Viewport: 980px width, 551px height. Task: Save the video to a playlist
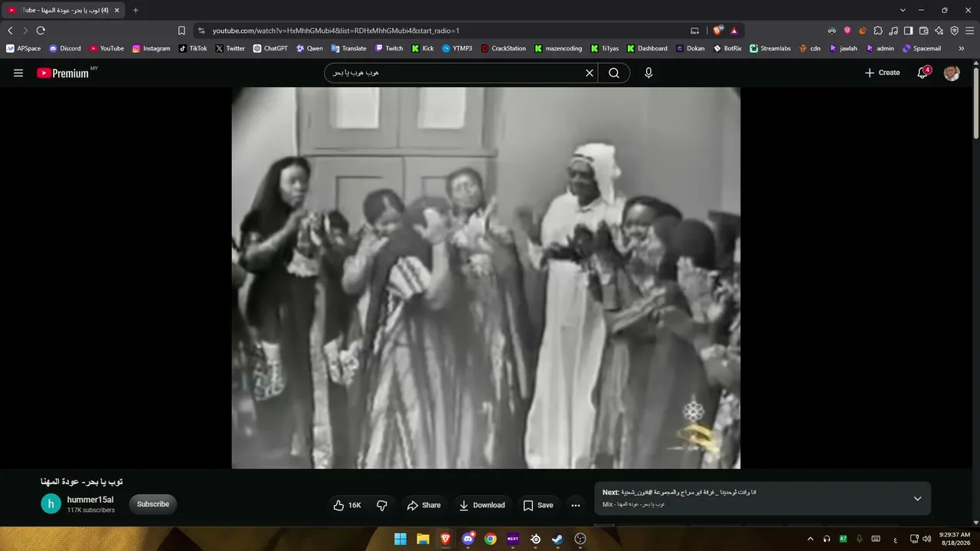tap(538, 505)
